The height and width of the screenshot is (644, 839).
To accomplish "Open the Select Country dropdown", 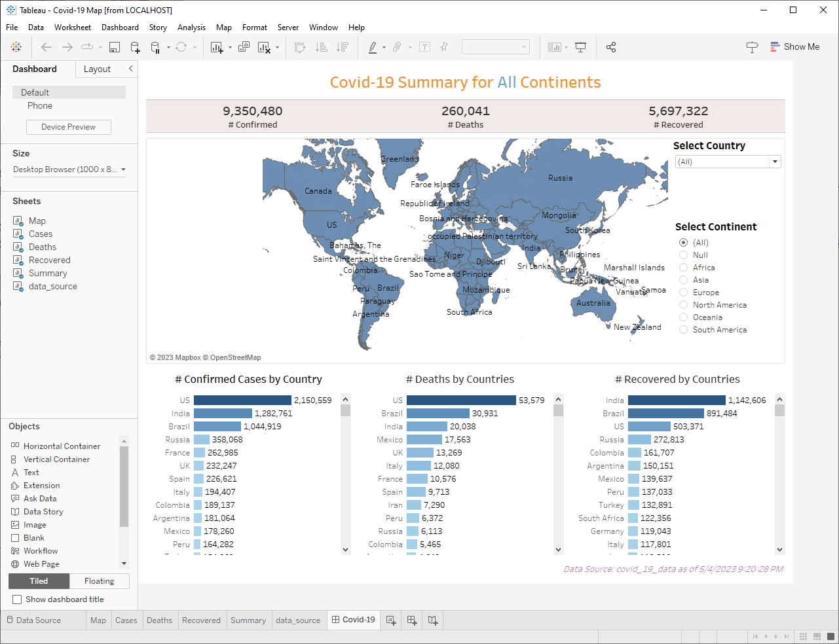I will click(774, 161).
